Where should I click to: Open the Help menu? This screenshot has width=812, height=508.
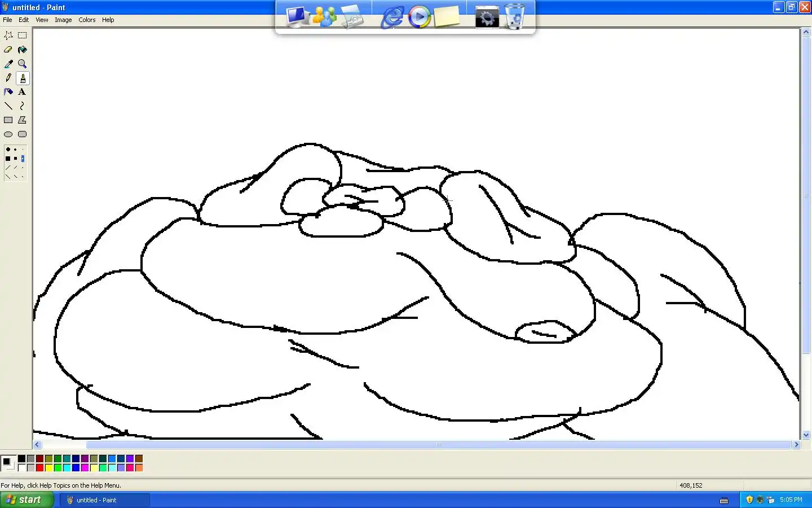(108, 20)
